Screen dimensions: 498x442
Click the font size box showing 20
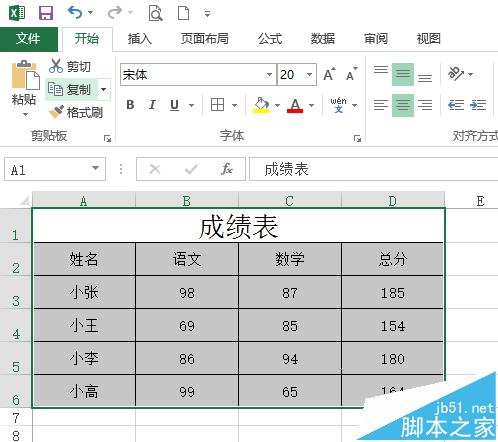click(x=290, y=75)
